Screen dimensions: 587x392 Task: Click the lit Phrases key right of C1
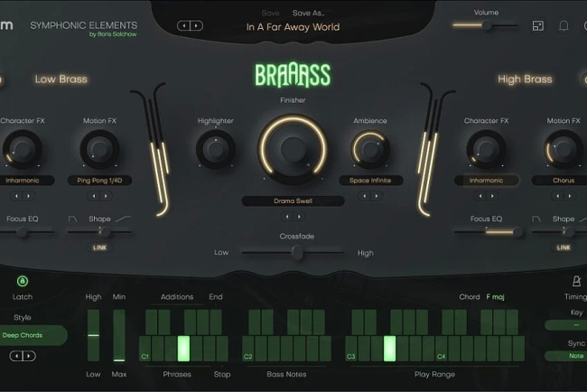click(183, 349)
